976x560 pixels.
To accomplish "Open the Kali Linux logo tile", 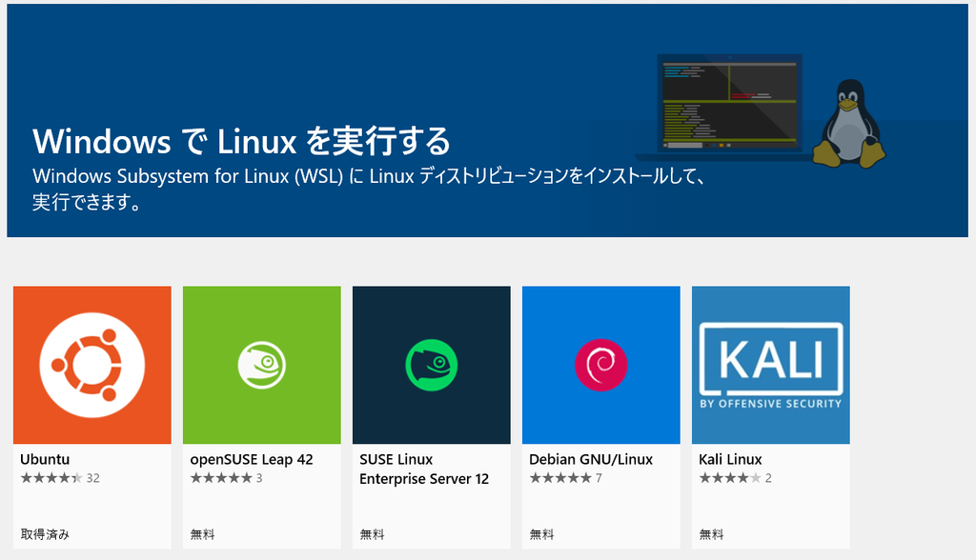I will pyautogui.click(x=770, y=365).
